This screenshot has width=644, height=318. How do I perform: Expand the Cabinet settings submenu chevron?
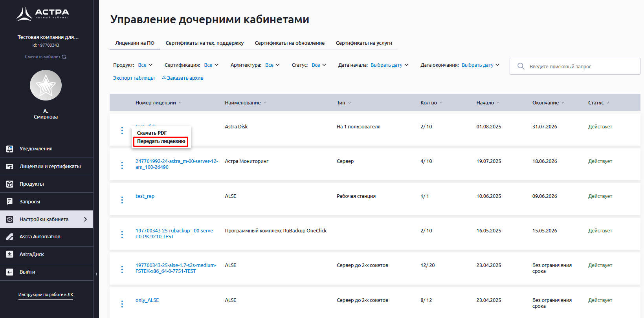[x=85, y=219]
